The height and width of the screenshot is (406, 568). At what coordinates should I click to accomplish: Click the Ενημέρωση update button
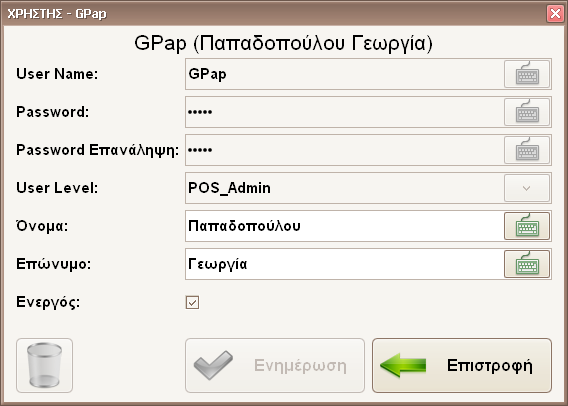[275, 365]
